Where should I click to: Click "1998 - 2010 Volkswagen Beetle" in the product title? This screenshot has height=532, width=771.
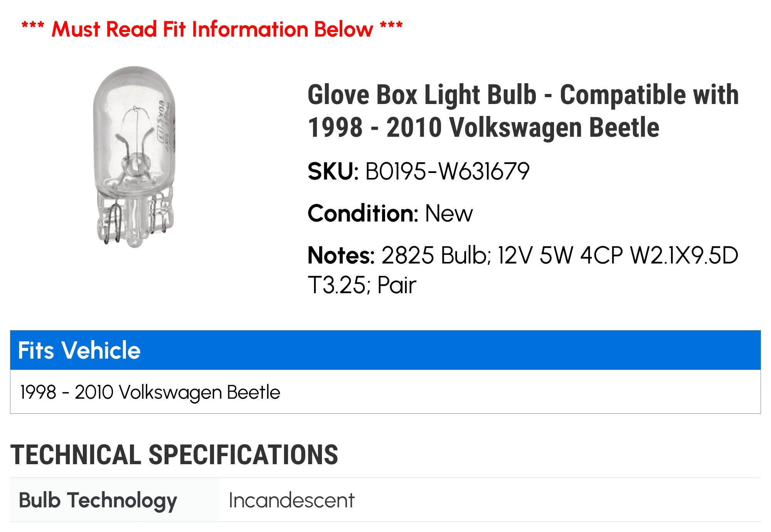483,128
